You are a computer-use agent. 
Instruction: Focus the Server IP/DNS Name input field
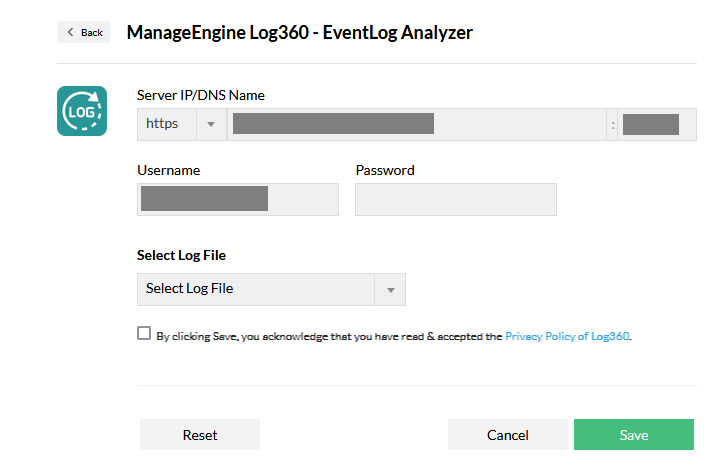click(x=418, y=124)
